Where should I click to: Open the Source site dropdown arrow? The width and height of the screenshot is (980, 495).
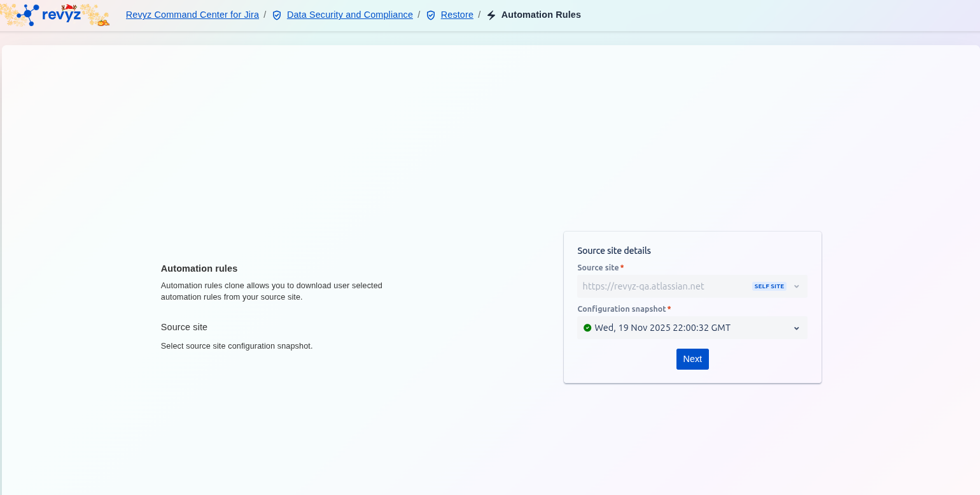pyautogui.click(x=796, y=286)
